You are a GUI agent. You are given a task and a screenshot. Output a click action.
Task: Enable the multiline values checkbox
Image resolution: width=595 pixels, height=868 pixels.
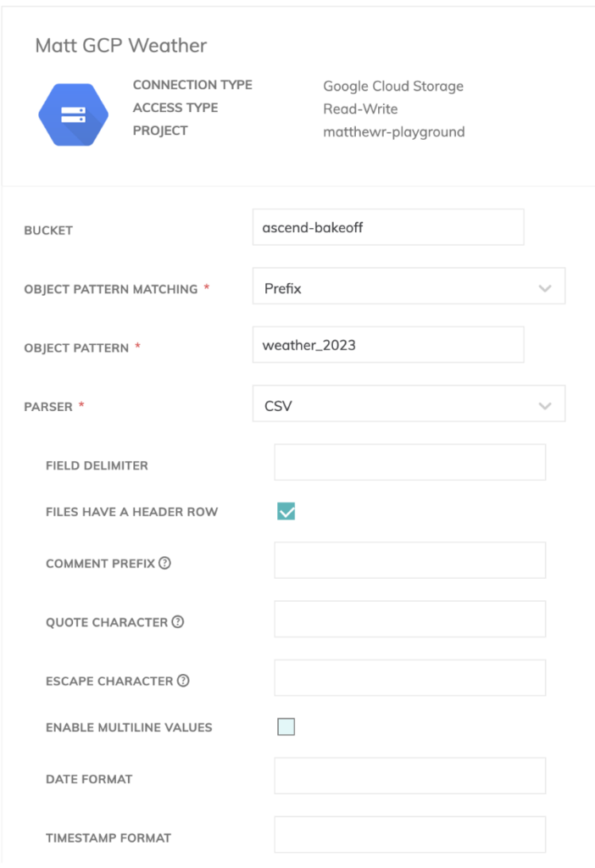286,726
